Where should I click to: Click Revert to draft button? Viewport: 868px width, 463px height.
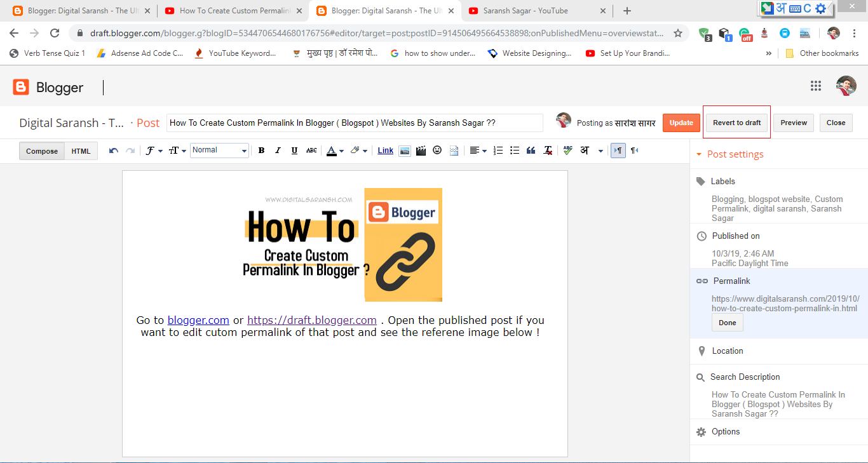tap(737, 123)
